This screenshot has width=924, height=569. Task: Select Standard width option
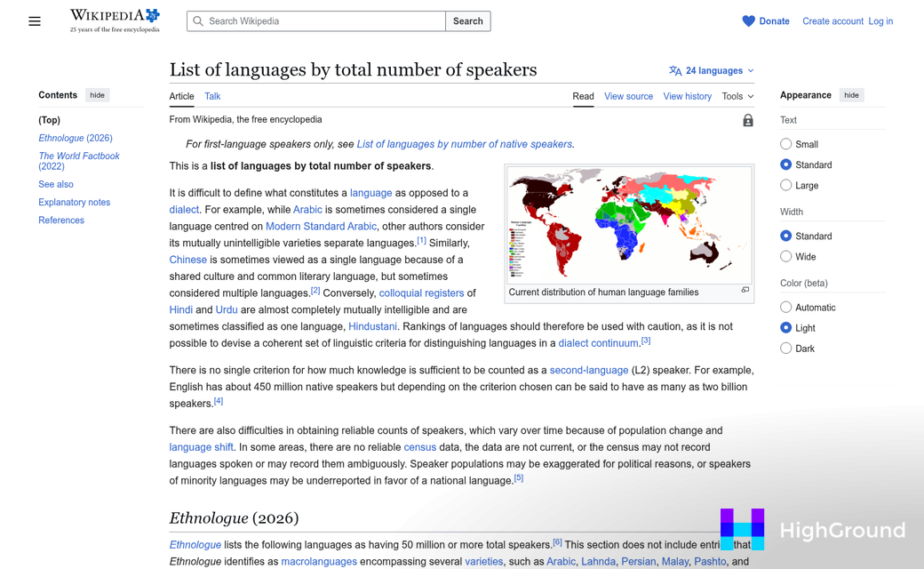785,236
